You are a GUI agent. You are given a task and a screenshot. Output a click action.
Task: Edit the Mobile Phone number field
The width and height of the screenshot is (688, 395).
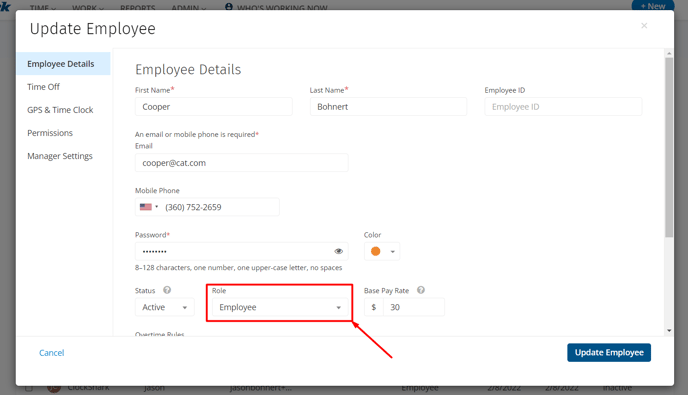(220, 207)
